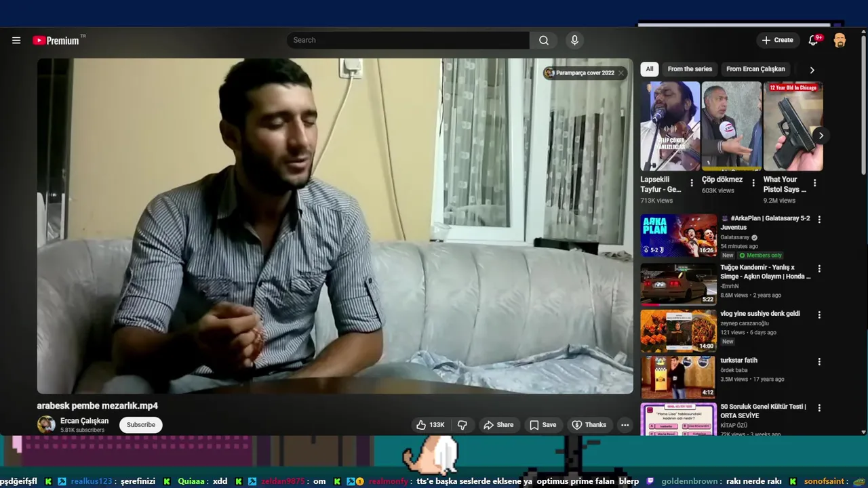Open options menu for Çöp dökmez short
The image size is (868, 488).
point(753,183)
